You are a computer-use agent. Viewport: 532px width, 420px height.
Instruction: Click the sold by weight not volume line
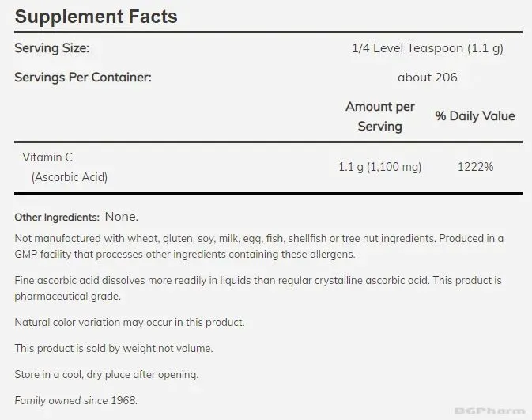114,348
